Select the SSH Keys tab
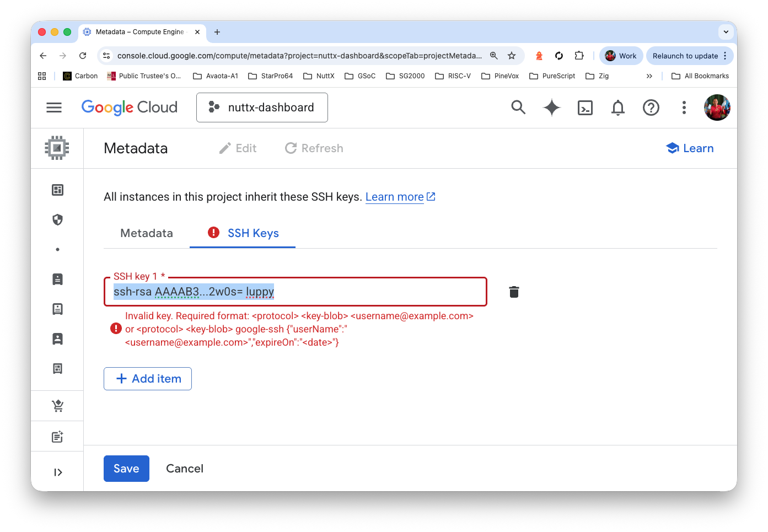Image resolution: width=768 pixels, height=532 pixels. [x=253, y=233]
